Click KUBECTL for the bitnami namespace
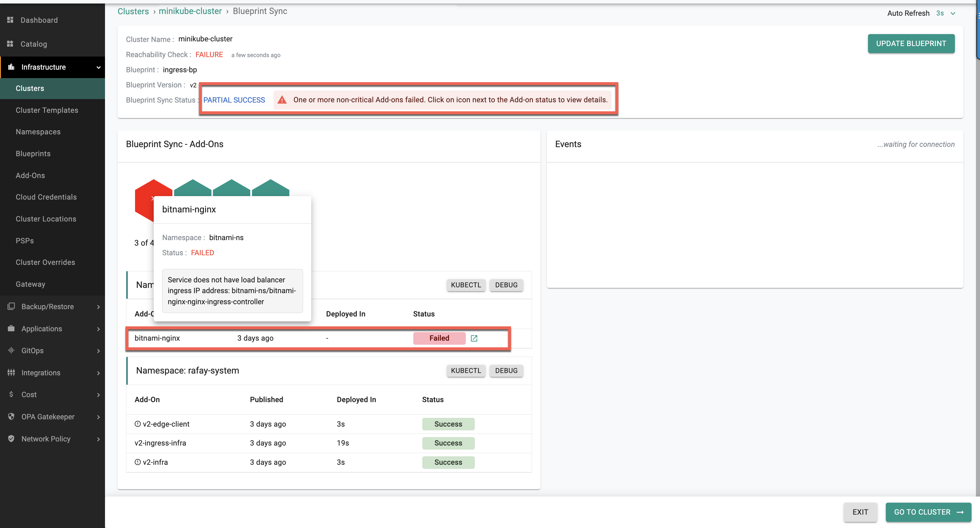 coord(466,285)
